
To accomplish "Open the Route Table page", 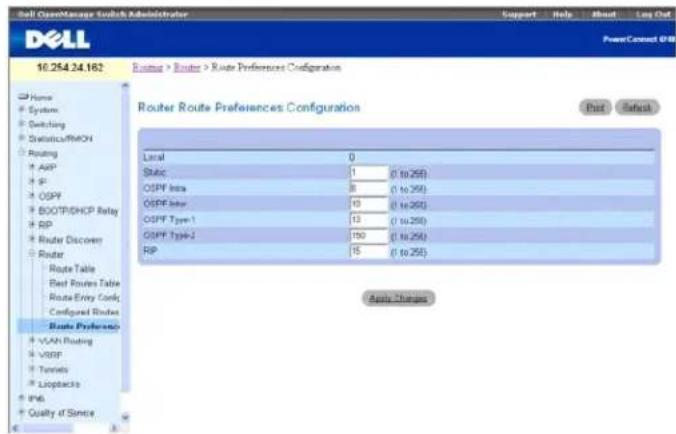I will pyautogui.click(x=72, y=269).
